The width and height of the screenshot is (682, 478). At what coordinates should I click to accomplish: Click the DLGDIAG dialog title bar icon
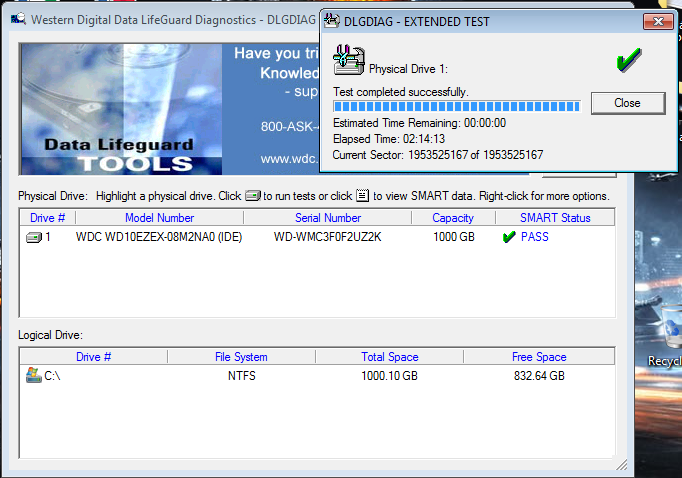(x=332, y=20)
